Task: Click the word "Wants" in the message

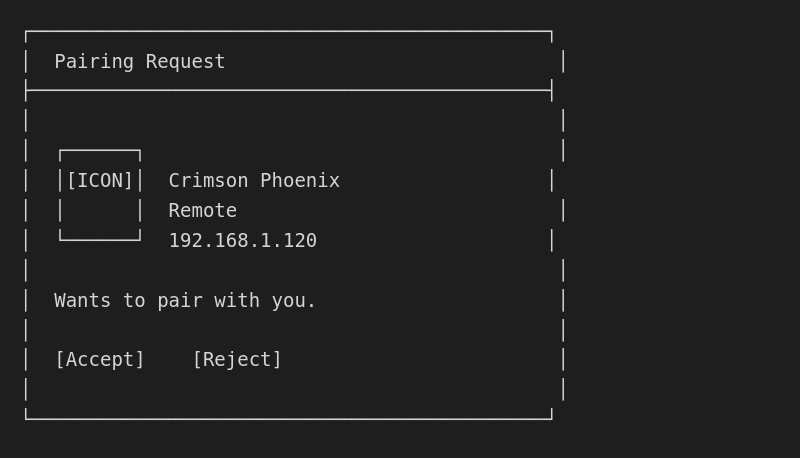Action: [x=83, y=301]
